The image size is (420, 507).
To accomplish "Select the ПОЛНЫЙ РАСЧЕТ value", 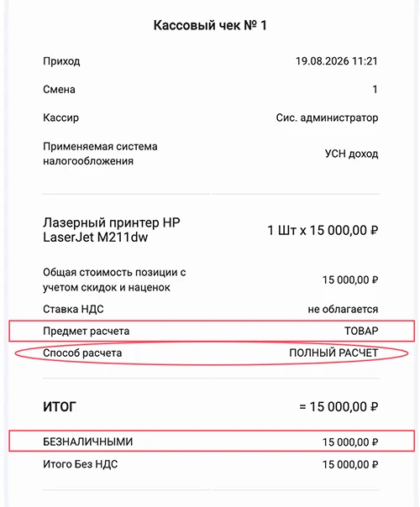I will (x=333, y=353).
